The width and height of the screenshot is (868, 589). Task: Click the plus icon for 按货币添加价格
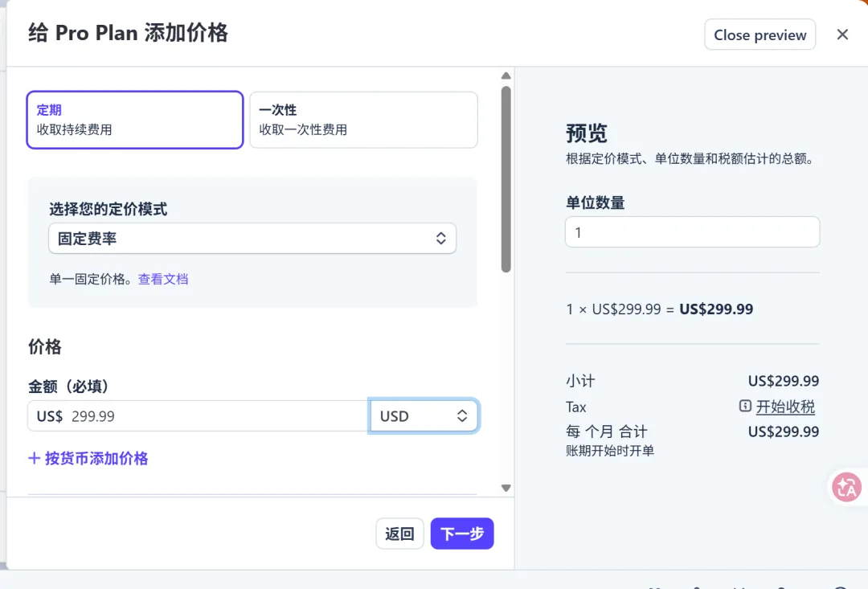pos(35,458)
